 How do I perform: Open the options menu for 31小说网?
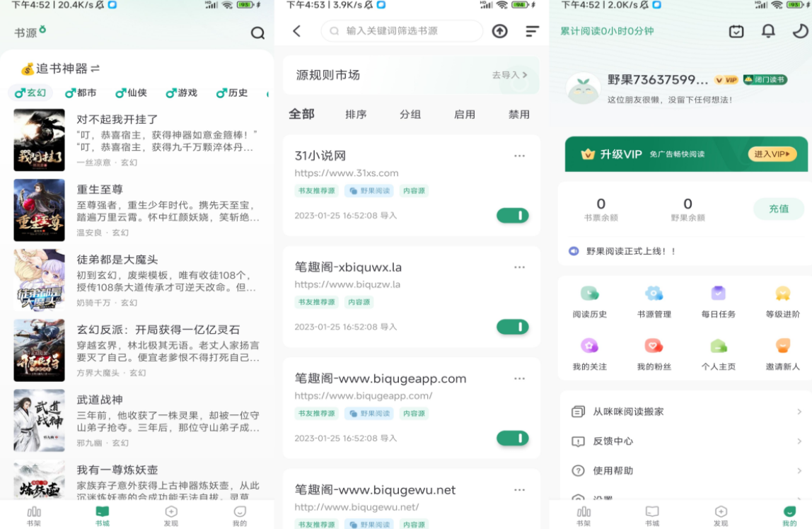click(520, 156)
